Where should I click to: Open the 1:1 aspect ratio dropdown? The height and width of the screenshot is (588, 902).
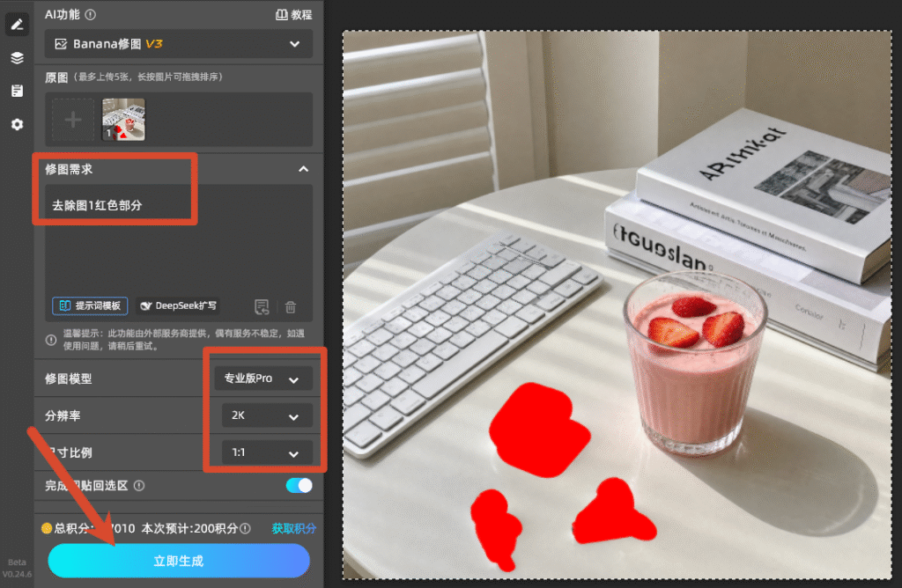pos(267,452)
